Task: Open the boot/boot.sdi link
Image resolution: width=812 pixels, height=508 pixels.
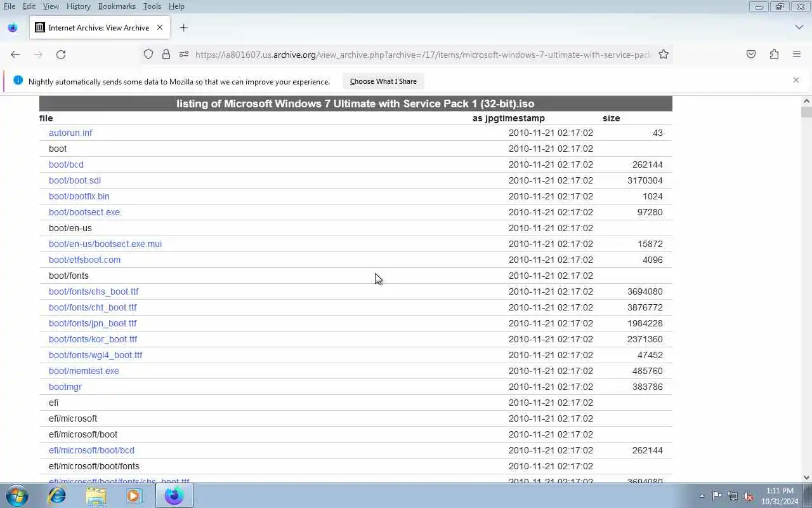Action: pyautogui.click(x=75, y=180)
